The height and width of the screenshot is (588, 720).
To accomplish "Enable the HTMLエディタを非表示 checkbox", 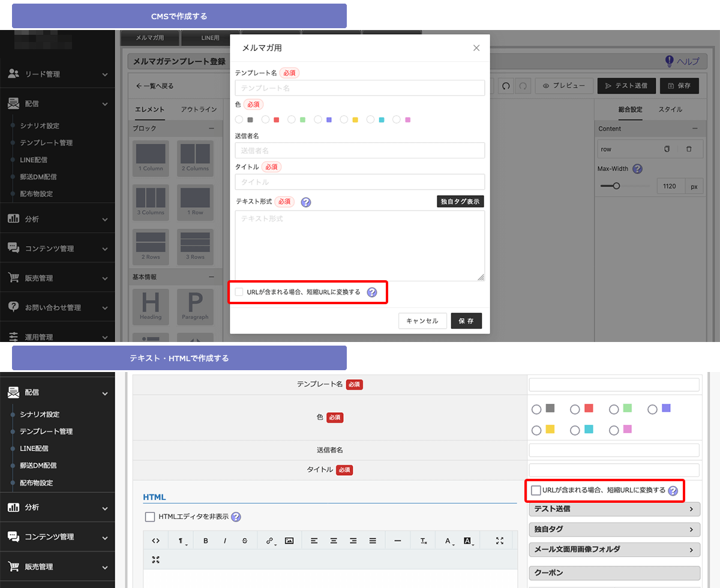I will (x=150, y=517).
